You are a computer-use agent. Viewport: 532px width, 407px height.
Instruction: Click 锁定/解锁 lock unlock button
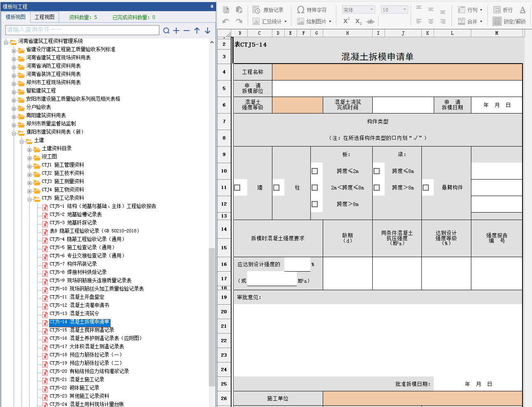tap(509, 21)
